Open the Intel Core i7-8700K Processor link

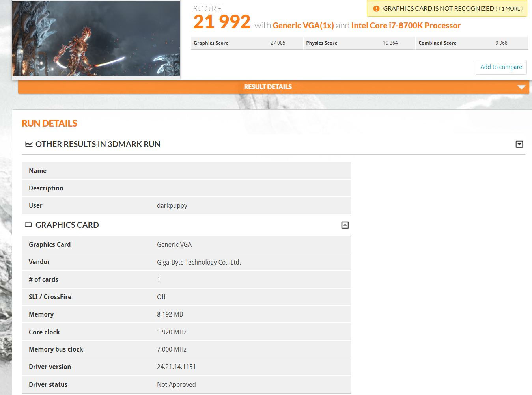(406, 26)
